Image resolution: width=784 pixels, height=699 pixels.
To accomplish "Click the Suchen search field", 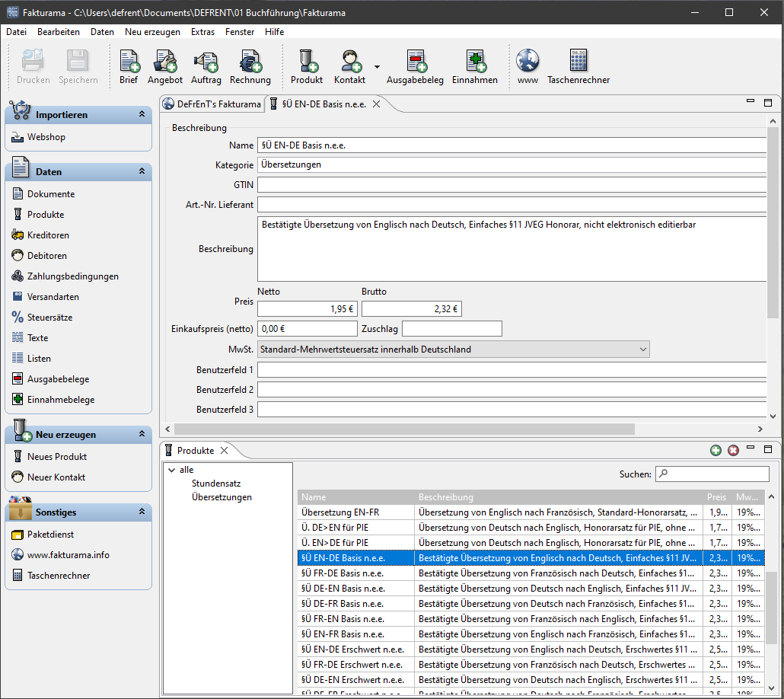I will [x=712, y=474].
